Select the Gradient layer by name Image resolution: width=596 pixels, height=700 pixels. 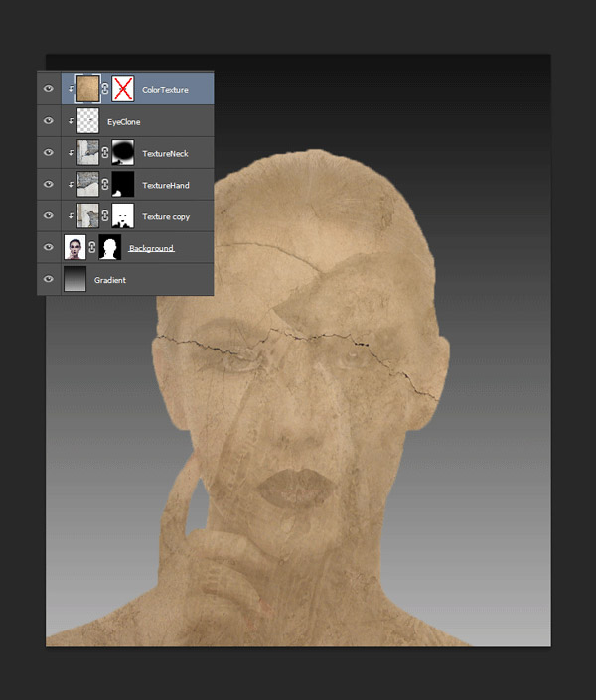click(110, 281)
